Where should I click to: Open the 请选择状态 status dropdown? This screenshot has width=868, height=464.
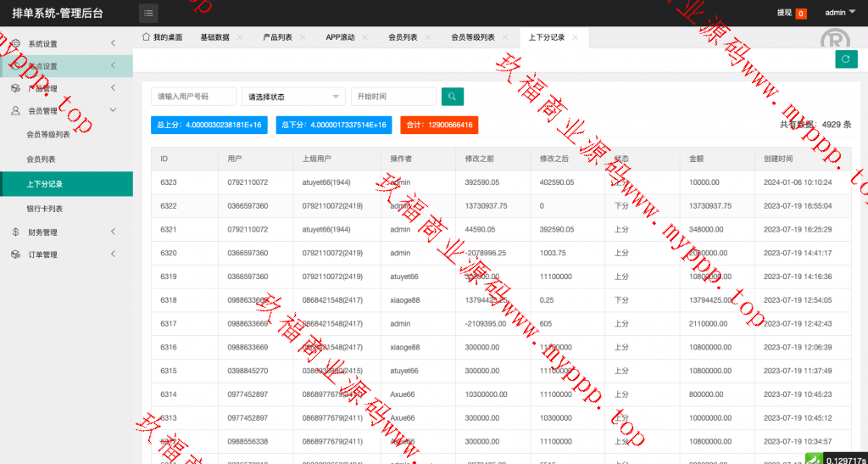[x=293, y=97]
